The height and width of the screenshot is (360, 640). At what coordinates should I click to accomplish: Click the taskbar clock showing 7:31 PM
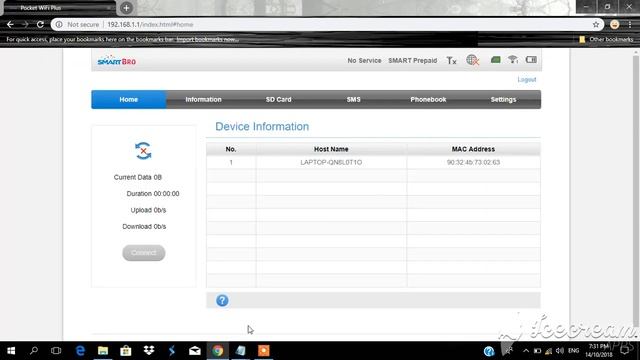pos(599,351)
